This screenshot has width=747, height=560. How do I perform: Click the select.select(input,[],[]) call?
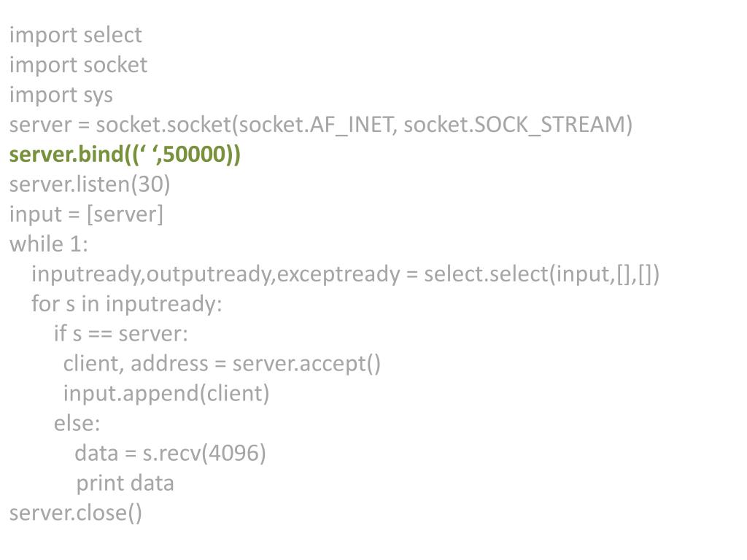click(542, 274)
